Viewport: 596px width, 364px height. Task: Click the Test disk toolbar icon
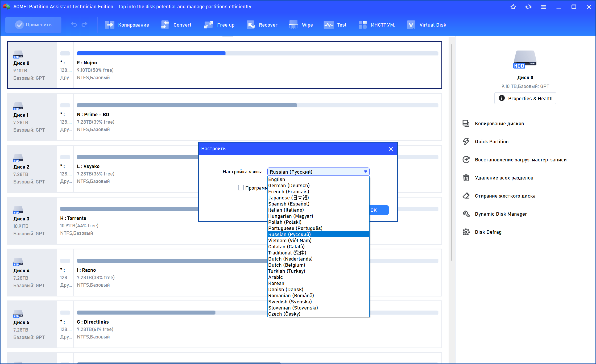[329, 25]
